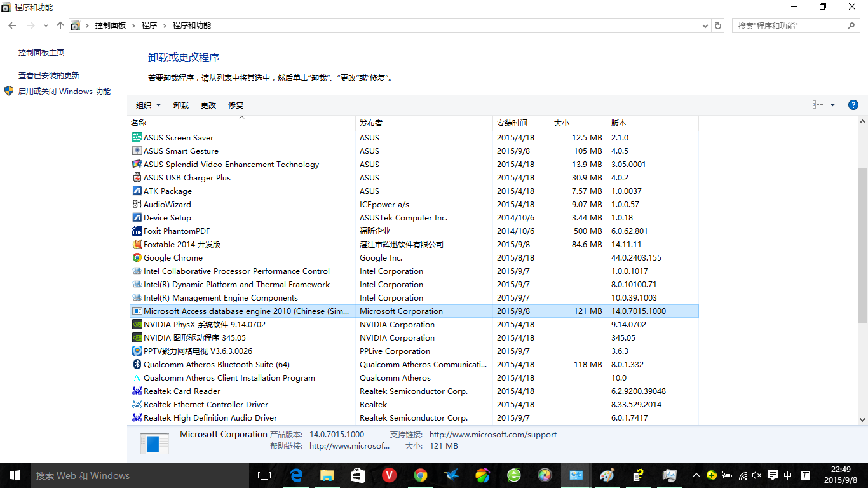Image resolution: width=868 pixels, height=488 pixels.
Task: Sort by the 名称 column header
Action: 241,123
